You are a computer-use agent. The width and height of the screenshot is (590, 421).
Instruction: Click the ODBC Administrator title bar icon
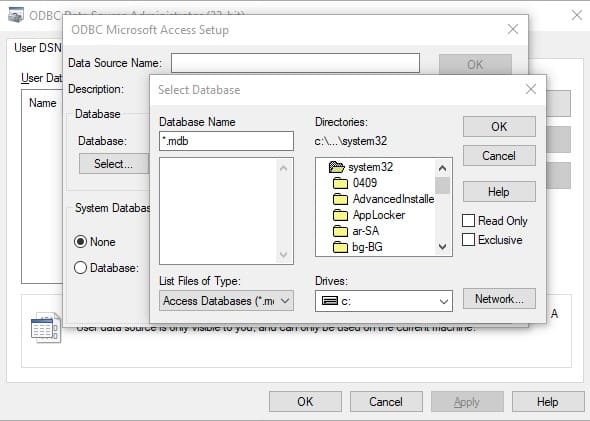click(16, 15)
